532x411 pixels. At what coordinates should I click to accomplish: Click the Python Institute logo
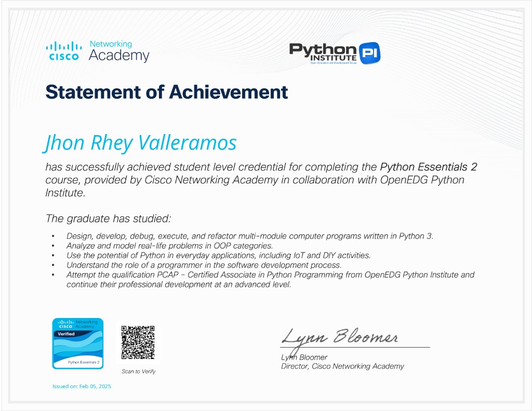pos(335,54)
